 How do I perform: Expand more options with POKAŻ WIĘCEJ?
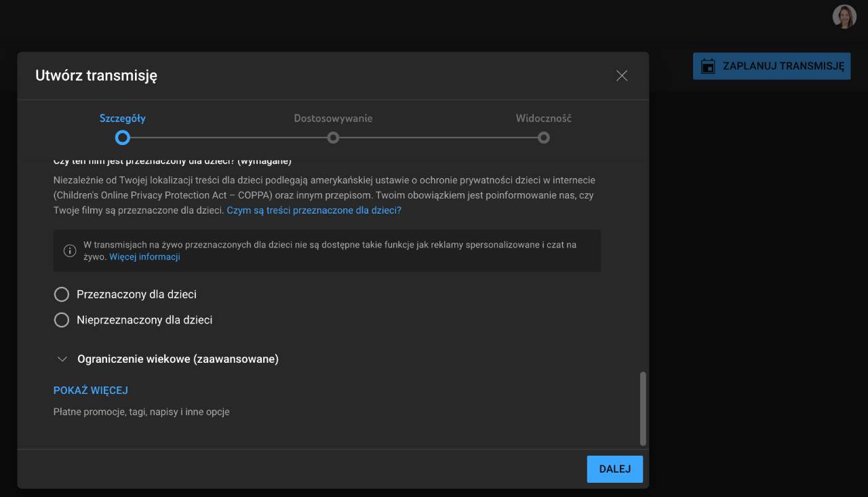point(91,391)
